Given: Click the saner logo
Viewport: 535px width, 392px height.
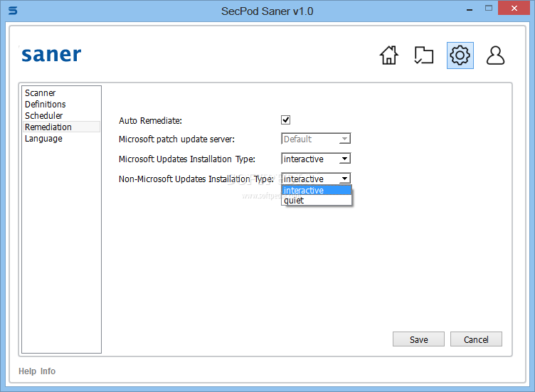Looking at the screenshot, I should [x=51, y=54].
